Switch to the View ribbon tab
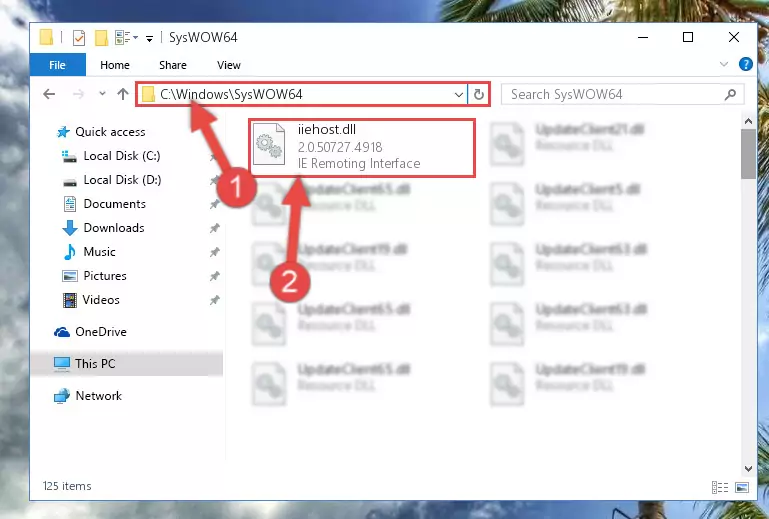The image size is (769, 519). [229, 65]
